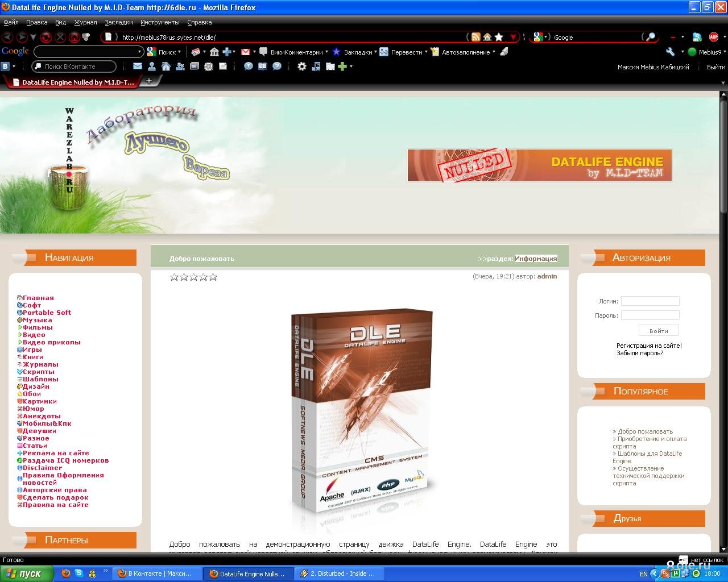The height and width of the screenshot is (582, 728).
Task: Open the Firefox quick launch icon in taskbar
Action: (66, 573)
